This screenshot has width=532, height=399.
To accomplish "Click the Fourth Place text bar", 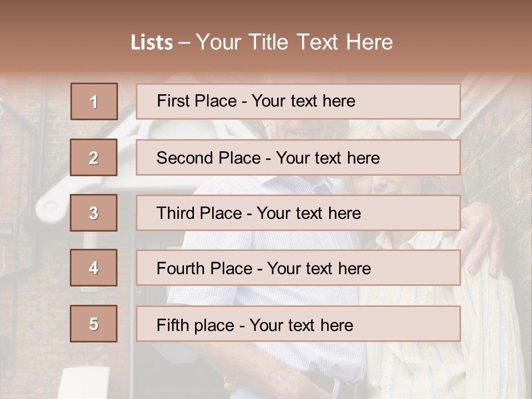I will click(298, 268).
